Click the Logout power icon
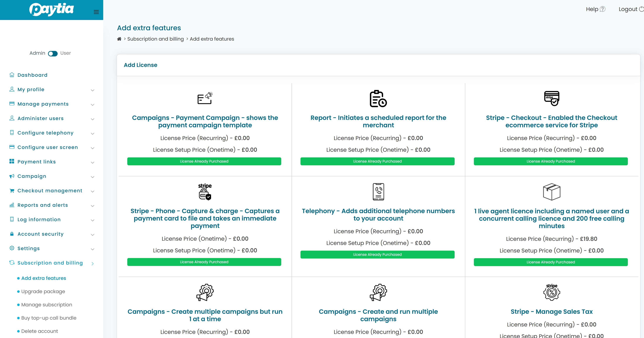644x338 pixels. pyautogui.click(x=641, y=9)
